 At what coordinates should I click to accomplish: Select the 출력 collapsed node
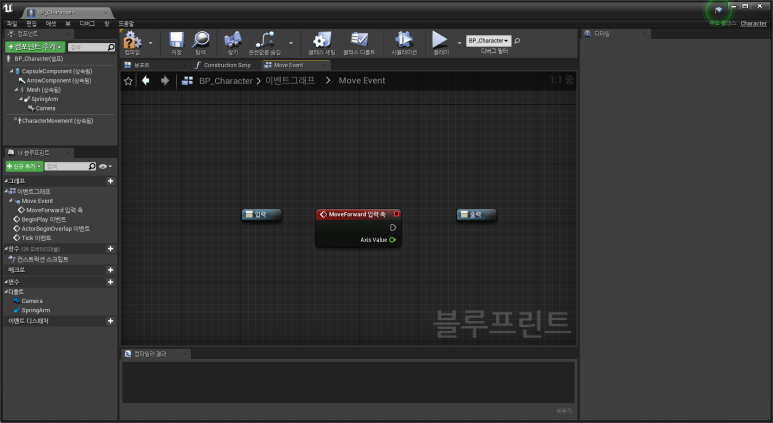click(476, 215)
